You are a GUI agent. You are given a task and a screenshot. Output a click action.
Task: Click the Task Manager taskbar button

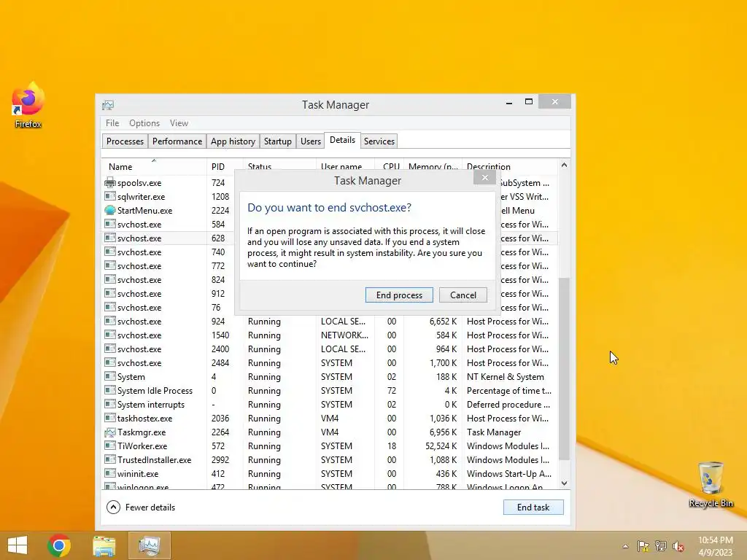tap(149, 545)
